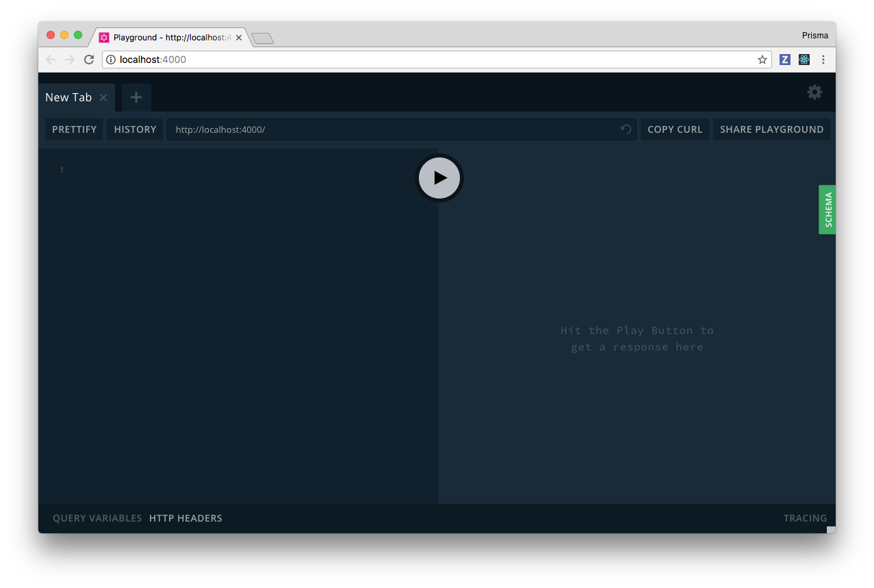Screen dimensions: 874x588
Task: Close the New Tab playground tab
Action: (103, 98)
